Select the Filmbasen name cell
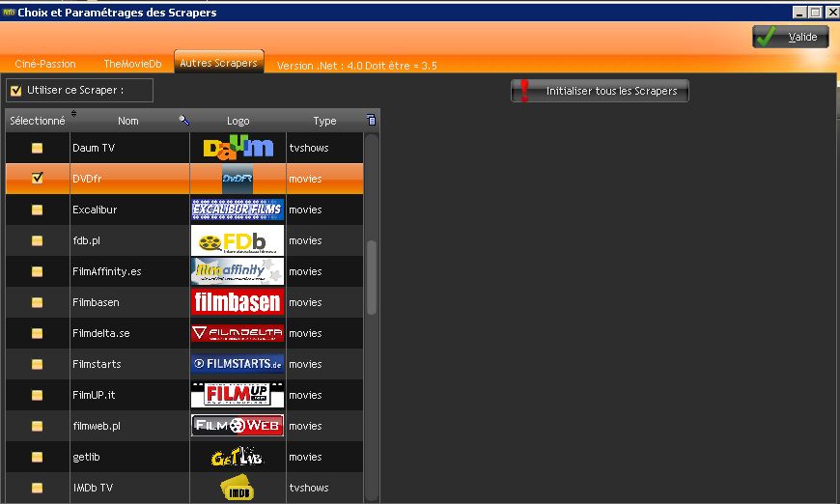 click(x=129, y=302)
